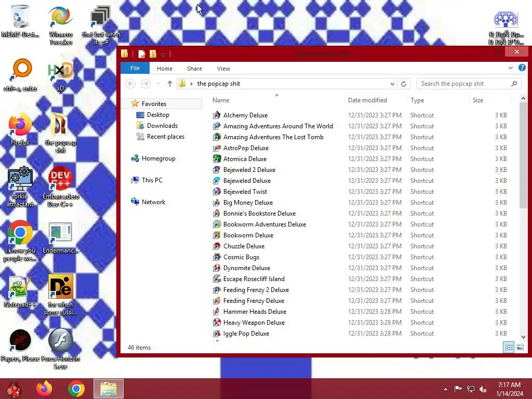Switch to Details view icon in status bar
The image size is (532, 399).
(508, 347)
